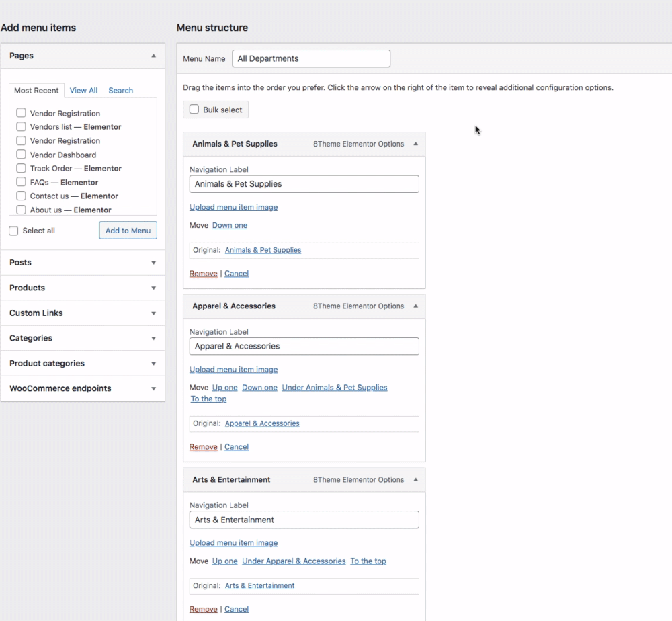Open the Search tab in Pages

tap(120, 90)
